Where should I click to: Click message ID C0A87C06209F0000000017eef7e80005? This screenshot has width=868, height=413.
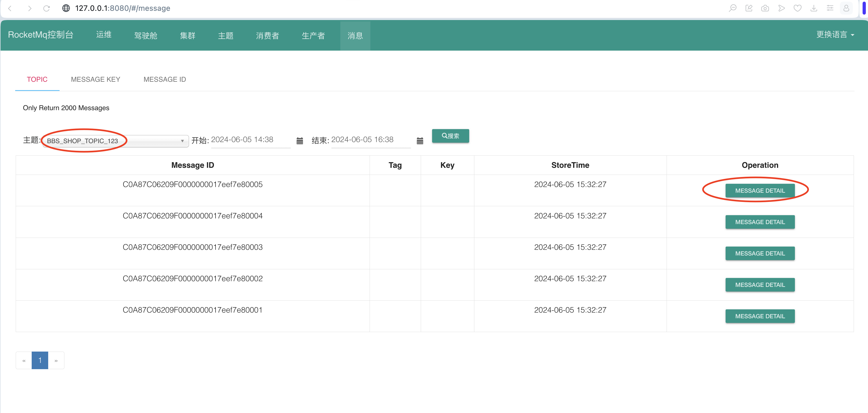point(193,185)
